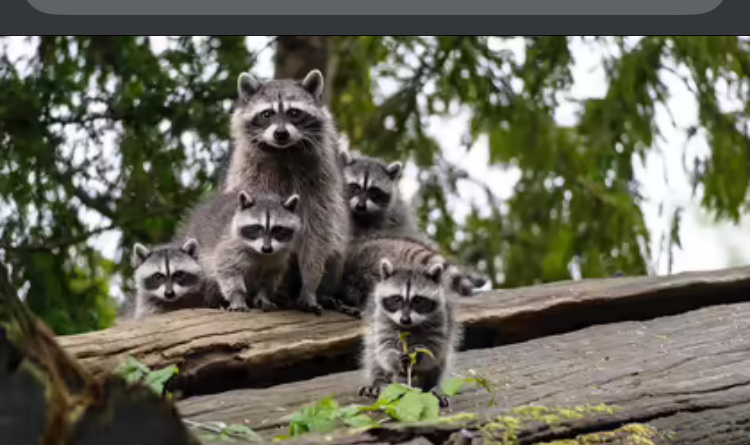
Task: Click the front raccoon standing behind green plant
Action: 407,310
